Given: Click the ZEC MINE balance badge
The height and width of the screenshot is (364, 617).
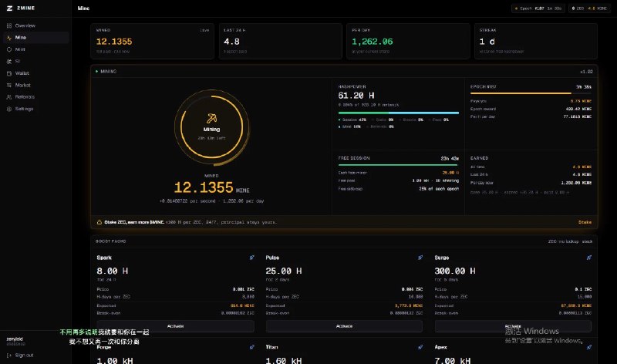Looking at the screenshot, I should coord(589,8).
